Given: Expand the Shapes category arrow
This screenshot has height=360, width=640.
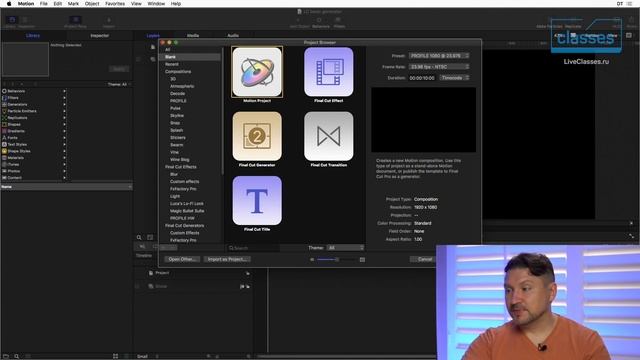Looking at the screenshot, I should (x=64, y=124).
